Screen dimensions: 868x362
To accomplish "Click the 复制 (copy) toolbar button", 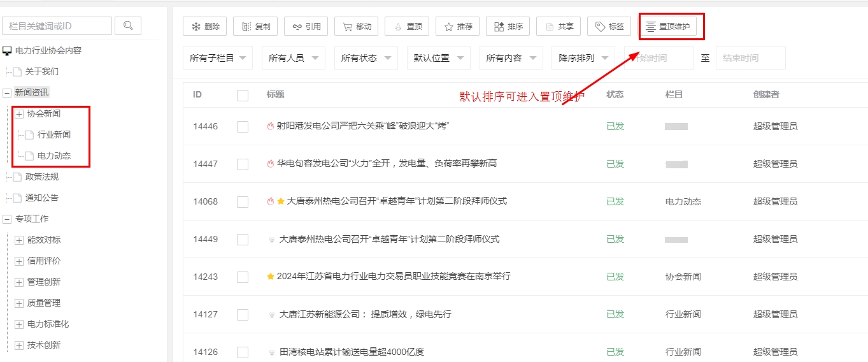I will click(x=255, y=26).
